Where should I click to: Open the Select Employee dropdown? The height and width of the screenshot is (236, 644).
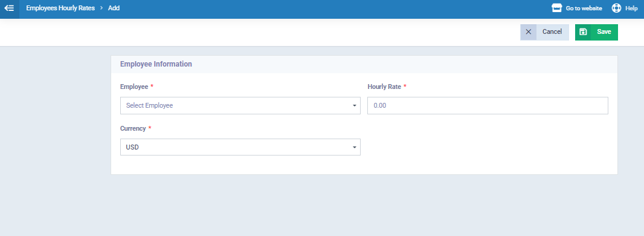240,106
